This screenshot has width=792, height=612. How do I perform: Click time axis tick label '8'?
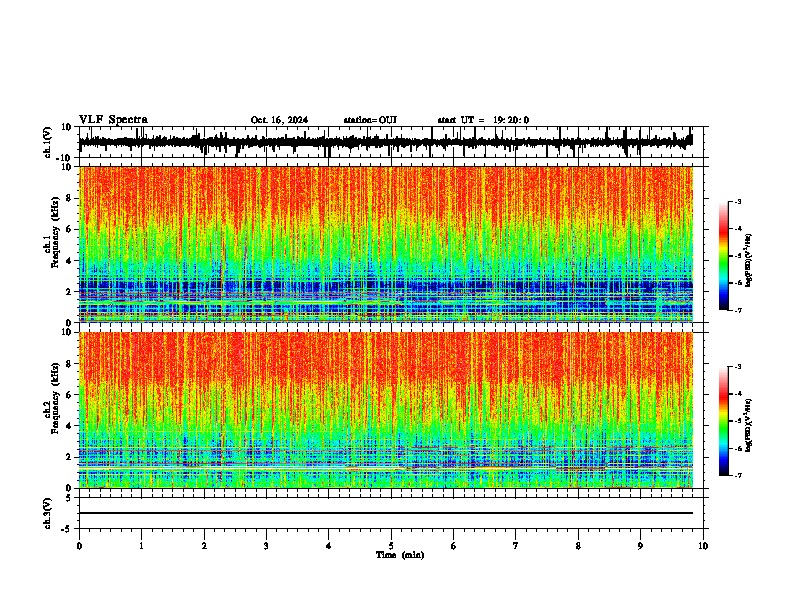tap(578, 546)
